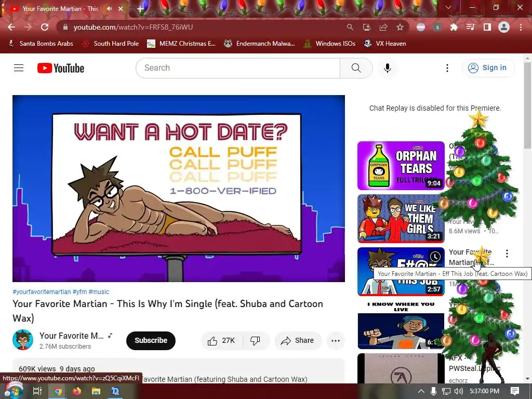
Task: Click the zoom magnifier icon in the address bar
Action: (350, 27)
